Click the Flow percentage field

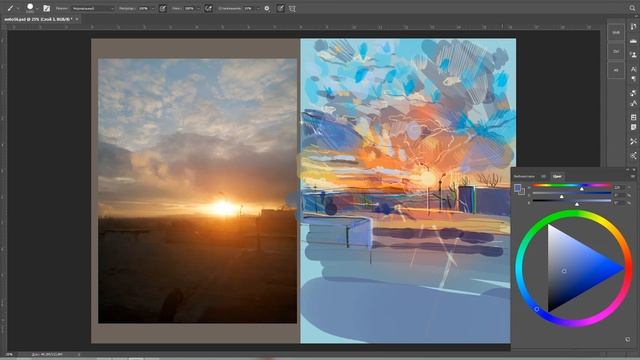tap(189, 8)
